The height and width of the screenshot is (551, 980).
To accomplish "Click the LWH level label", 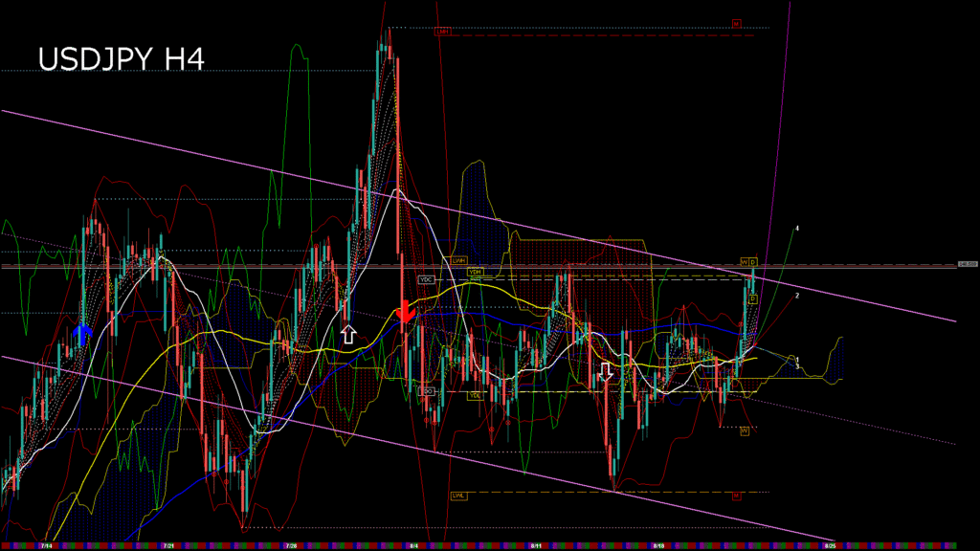I will pyautogui.click(x=459, y=260).
